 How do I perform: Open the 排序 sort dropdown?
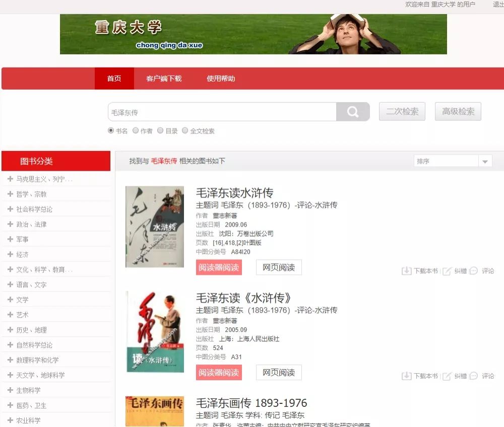(x=453, y=161)
